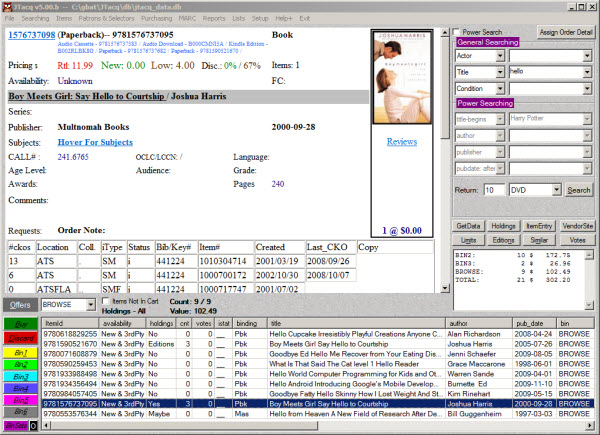600x435 pixels.
Task: Click the Votes button
Action: coord(577,240)
